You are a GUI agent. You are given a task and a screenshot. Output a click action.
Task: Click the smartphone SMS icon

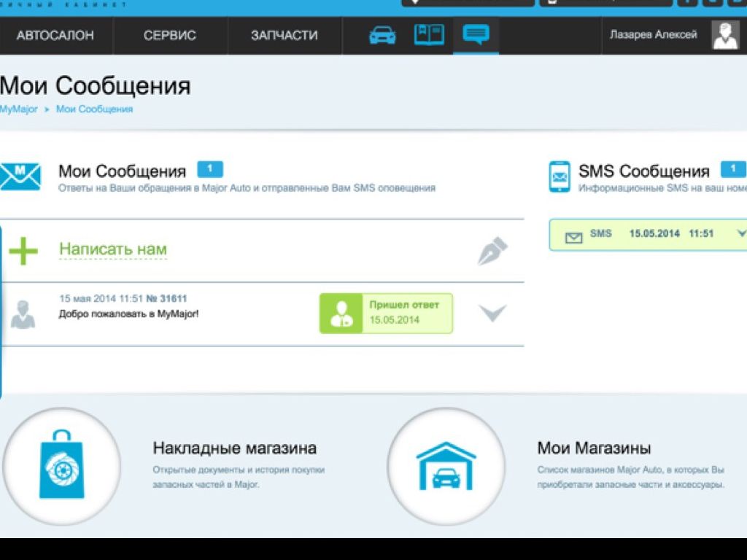[559, 176]
